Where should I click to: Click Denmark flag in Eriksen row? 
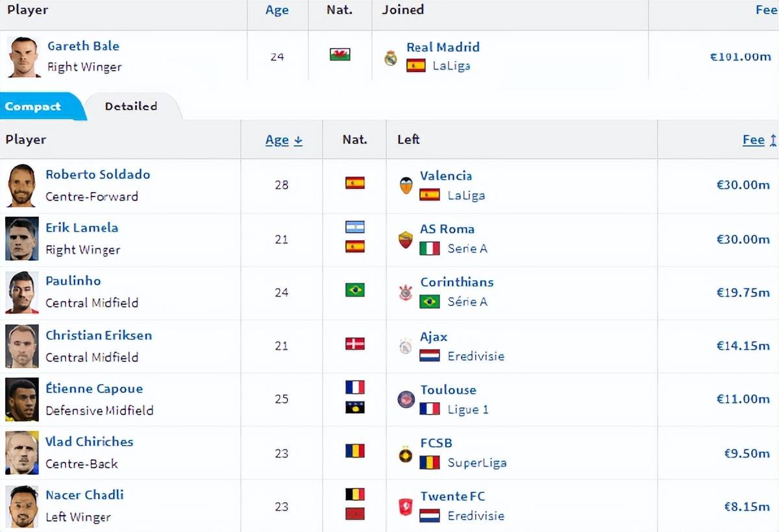click(354, 344)
